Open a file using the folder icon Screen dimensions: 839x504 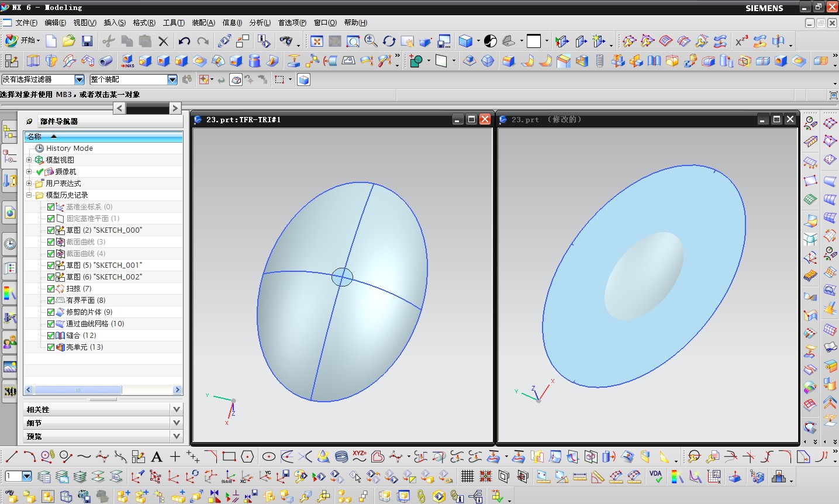pyautogui.click(x=69, y=41)
